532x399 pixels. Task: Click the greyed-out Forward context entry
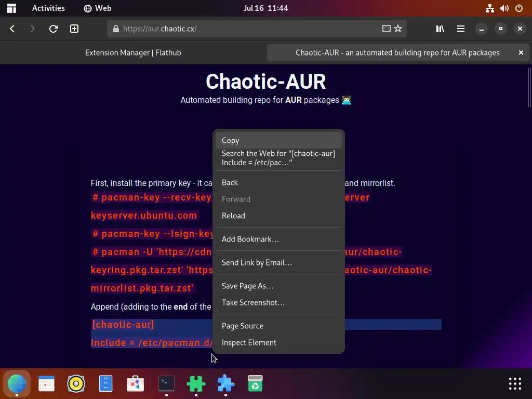pyautogui.click(x=278, y=199)
